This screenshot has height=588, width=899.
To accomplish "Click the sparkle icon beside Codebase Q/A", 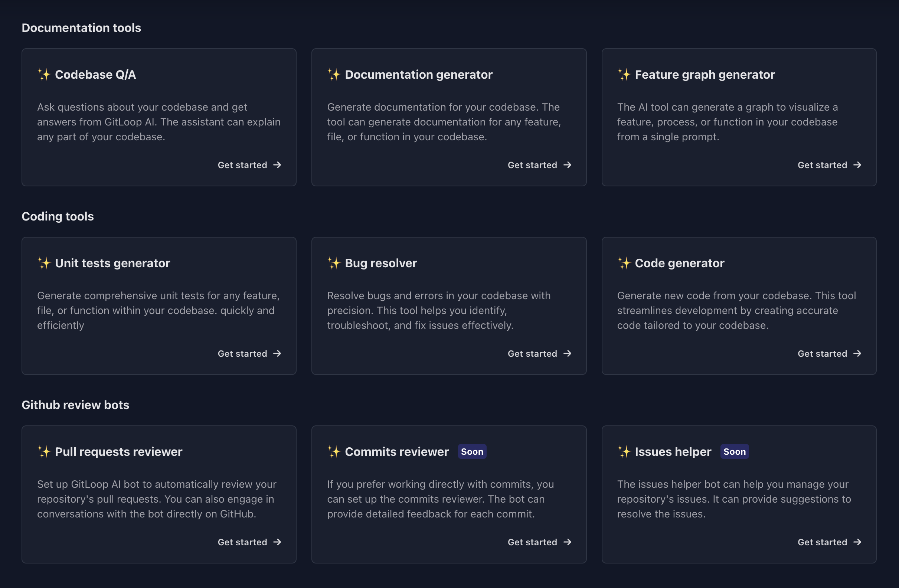I will point(44,74).
